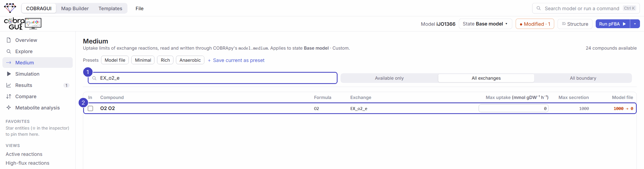644x169 pixels.
Task: Click the Modified · 1 indicator
Action: (x=535, y=24)
